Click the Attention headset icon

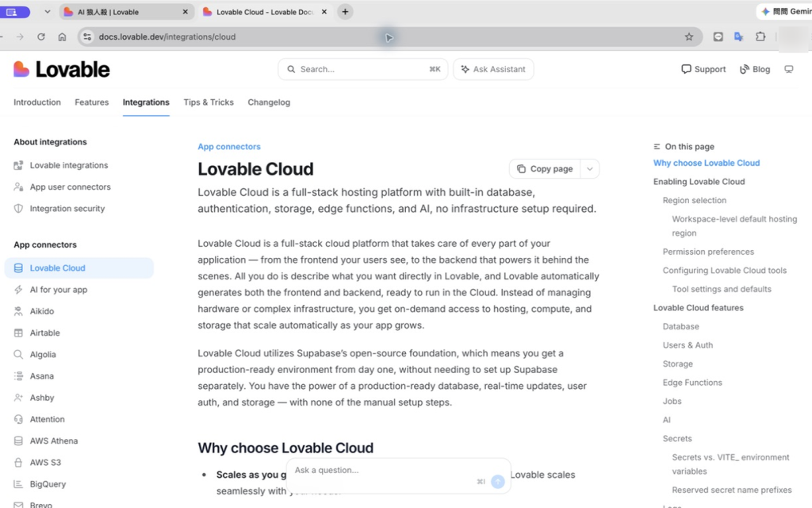pos(18,419)
